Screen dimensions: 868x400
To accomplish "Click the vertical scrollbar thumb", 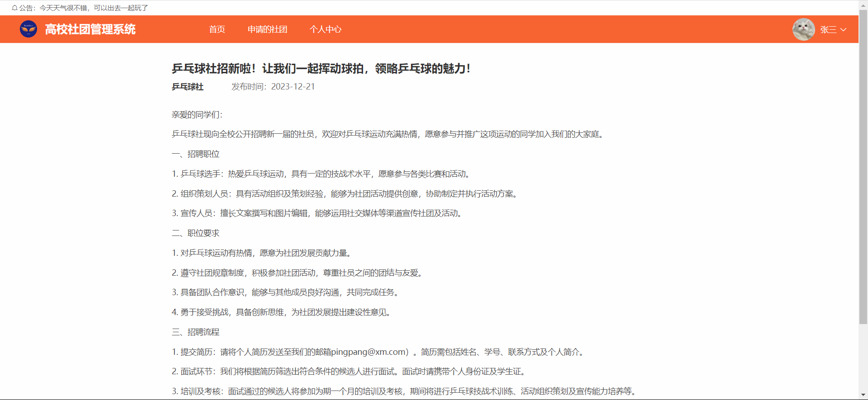I will pyautogui.click(x=863, y=167).
